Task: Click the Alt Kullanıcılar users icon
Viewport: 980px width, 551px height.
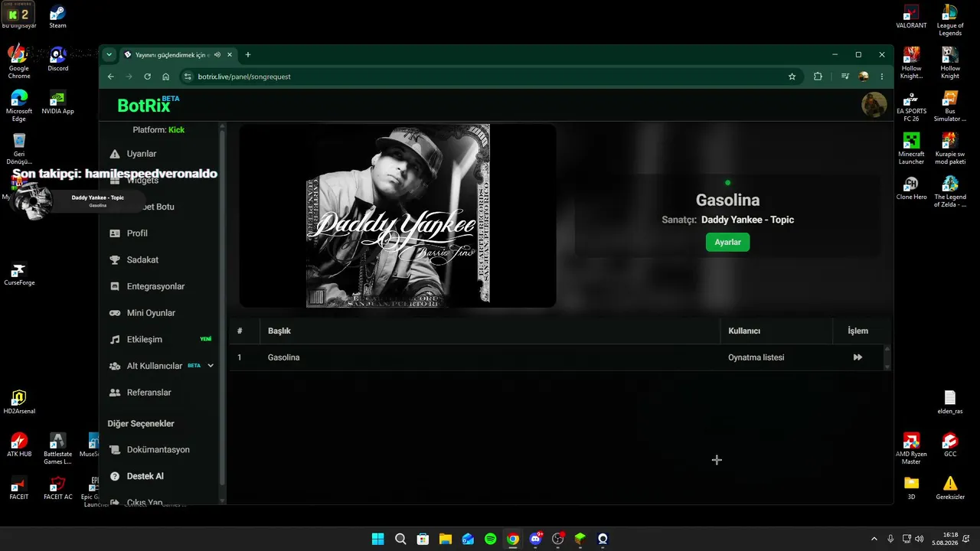Action: pos(115,366)
